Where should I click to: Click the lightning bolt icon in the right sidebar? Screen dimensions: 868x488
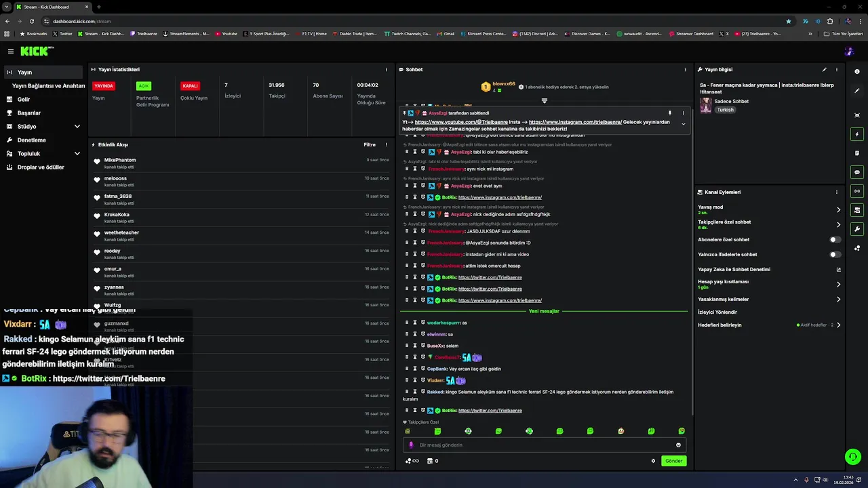857,134
